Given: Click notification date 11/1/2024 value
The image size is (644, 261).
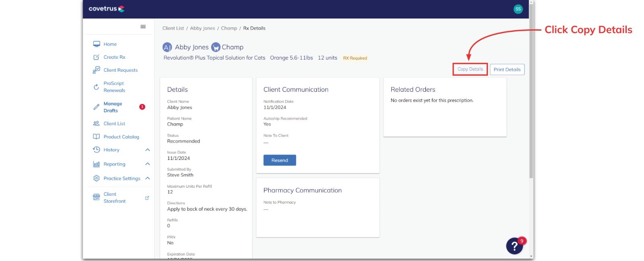Looking at the screenshot, I should coord(275,107).
